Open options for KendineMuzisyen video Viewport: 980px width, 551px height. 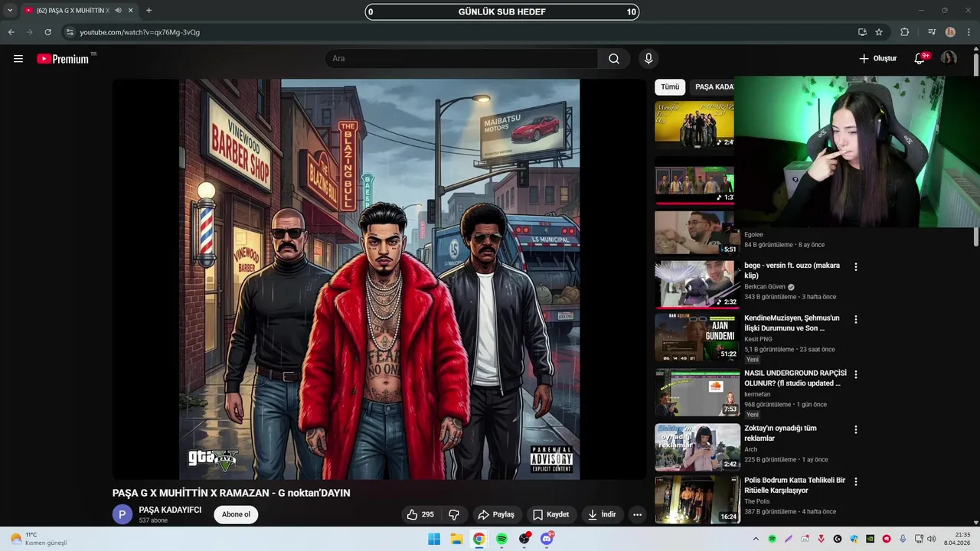856,320
